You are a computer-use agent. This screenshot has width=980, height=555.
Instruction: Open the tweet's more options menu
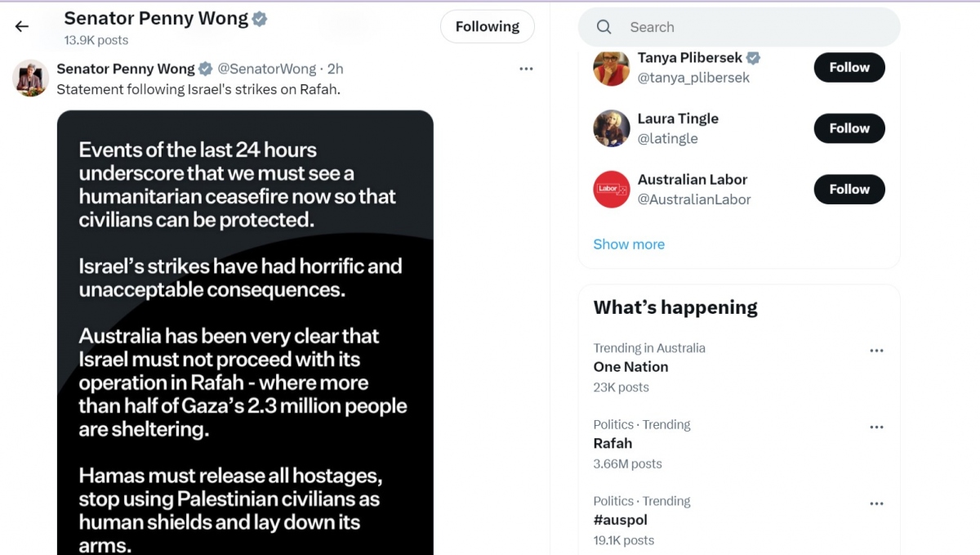click(x=526, y=69)
